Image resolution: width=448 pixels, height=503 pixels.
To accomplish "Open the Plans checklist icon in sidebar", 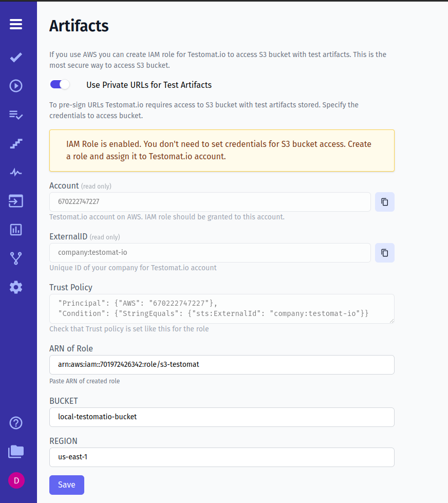I will [16, 115].
